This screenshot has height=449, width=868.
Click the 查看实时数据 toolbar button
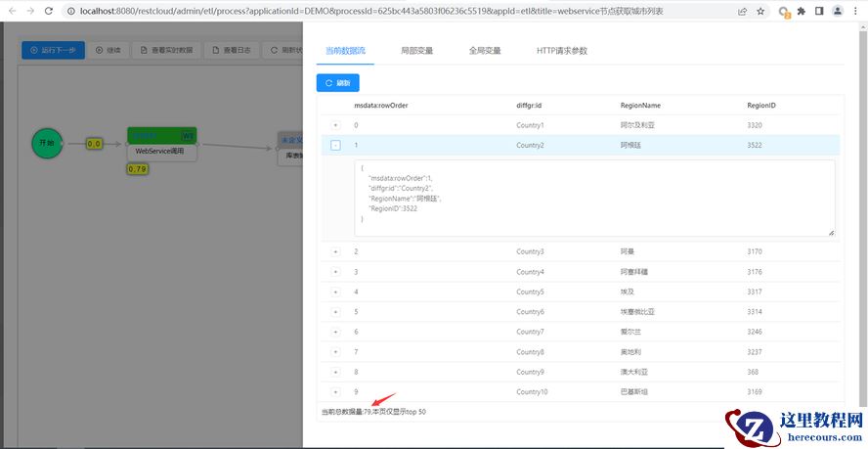pos(166,50)
